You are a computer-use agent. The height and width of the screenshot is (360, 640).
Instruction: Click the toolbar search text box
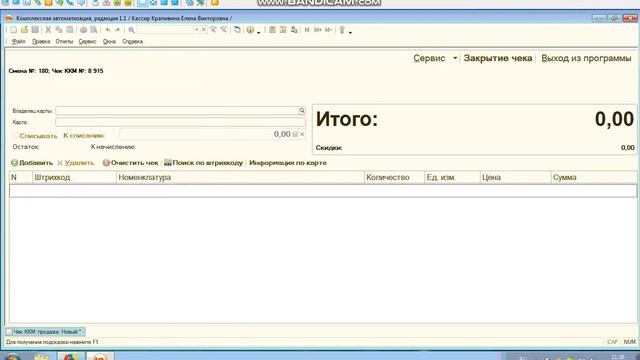[x=165, y=30]
